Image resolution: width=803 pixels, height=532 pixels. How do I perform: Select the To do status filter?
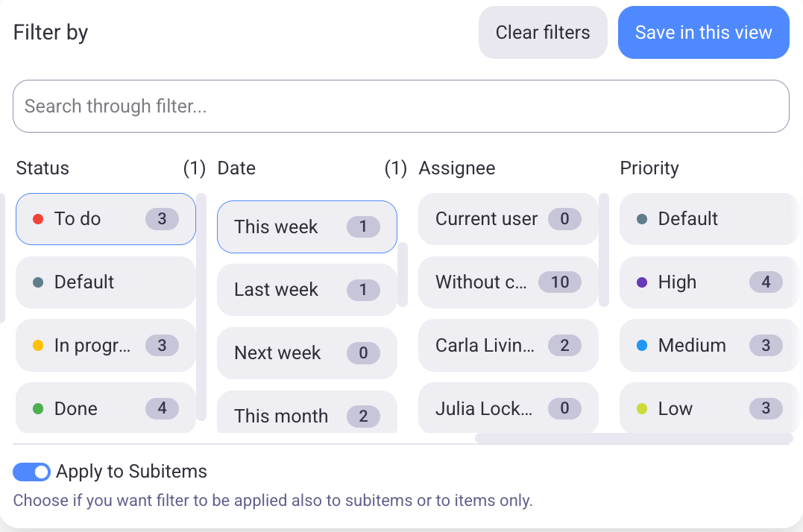coord(105,219)
